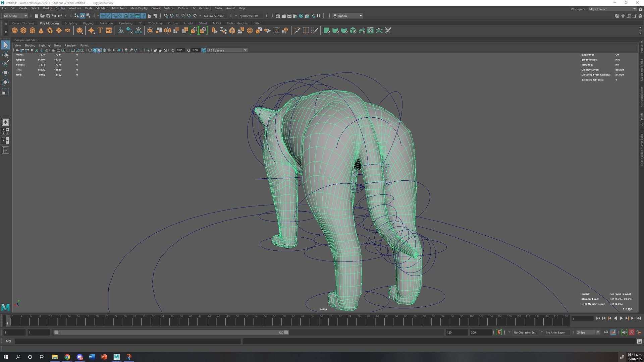This screenshot has height=362, width=644.
Task: Toggle audio mute on range slider
Action: (x=624, y=332)
